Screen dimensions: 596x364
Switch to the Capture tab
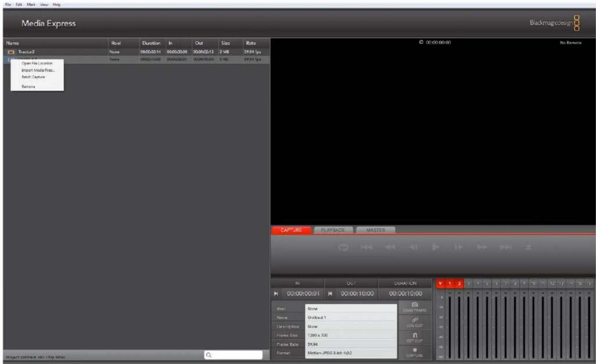pyautogui.click(x=291, y=230)
